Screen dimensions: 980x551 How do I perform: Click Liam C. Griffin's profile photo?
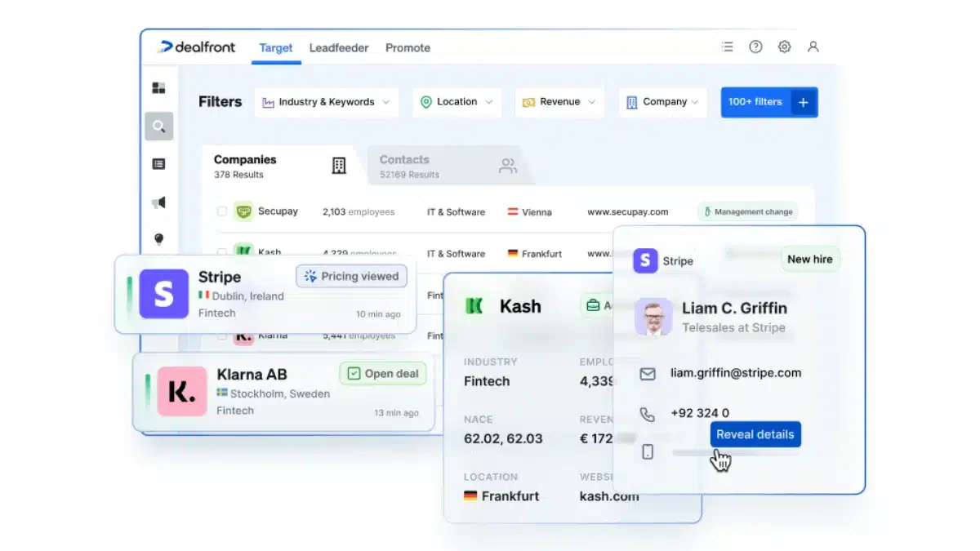click(653, 317)
